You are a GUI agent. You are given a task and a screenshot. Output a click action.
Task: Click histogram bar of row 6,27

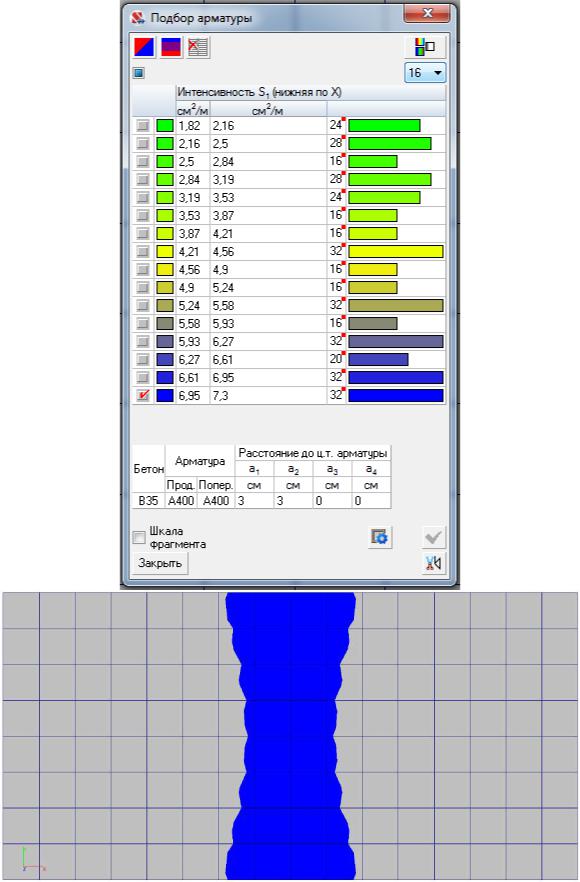click(378, 359)
